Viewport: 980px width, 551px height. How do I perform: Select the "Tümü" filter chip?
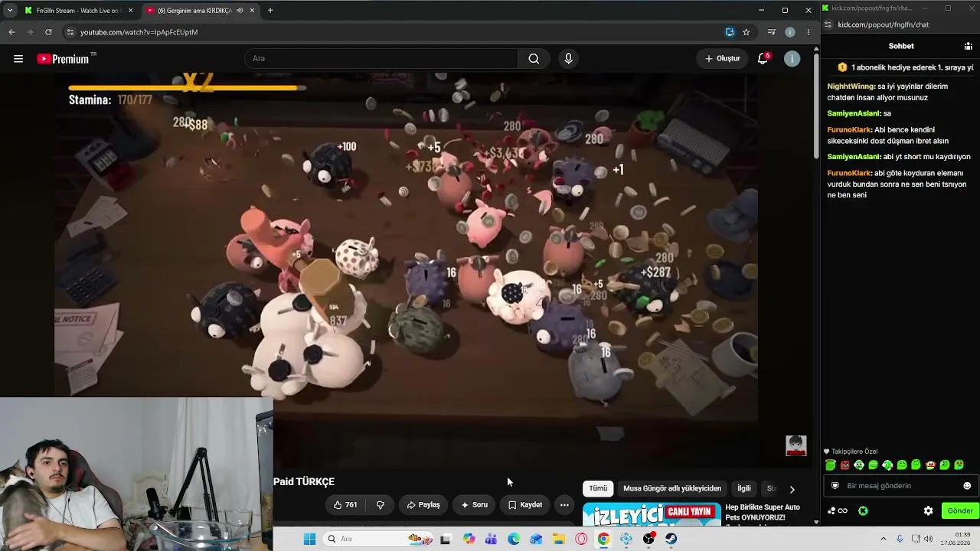(598, 488)
